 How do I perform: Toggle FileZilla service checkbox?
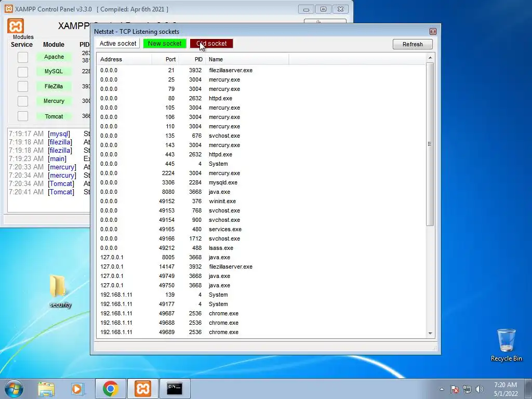[23, 87]
